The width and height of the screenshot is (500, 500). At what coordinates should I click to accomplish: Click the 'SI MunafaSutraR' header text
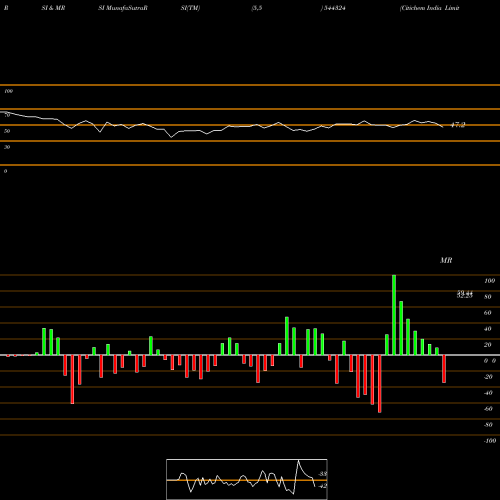[x=123, y=8]
